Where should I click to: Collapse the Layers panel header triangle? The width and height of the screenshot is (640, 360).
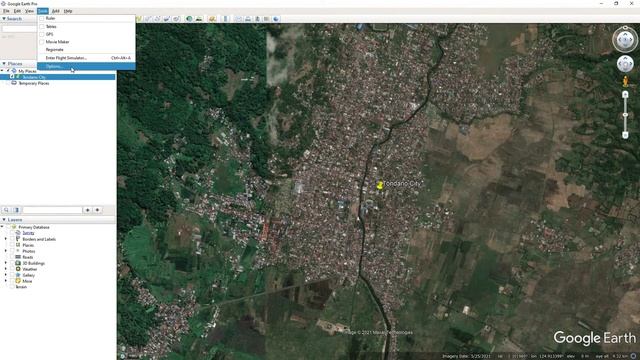[4, 220]
